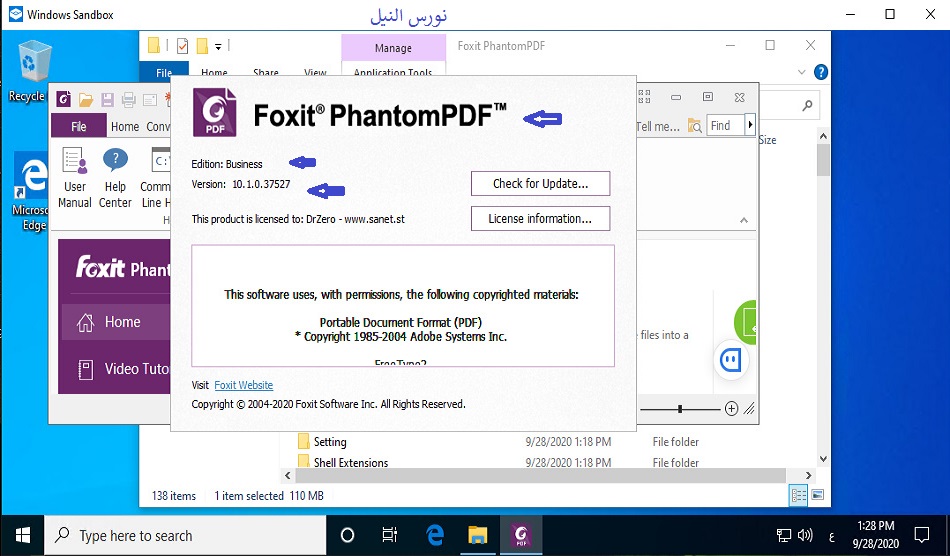Click the copyrighted materials text box in About dialog

(x=403, y=306)
